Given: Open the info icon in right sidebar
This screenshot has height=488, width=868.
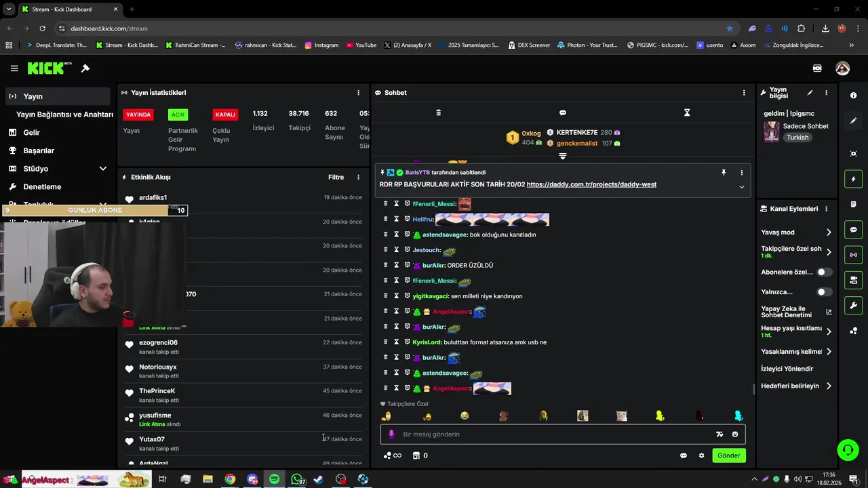Looking at the screenshot, I should [x=853, y=96].
